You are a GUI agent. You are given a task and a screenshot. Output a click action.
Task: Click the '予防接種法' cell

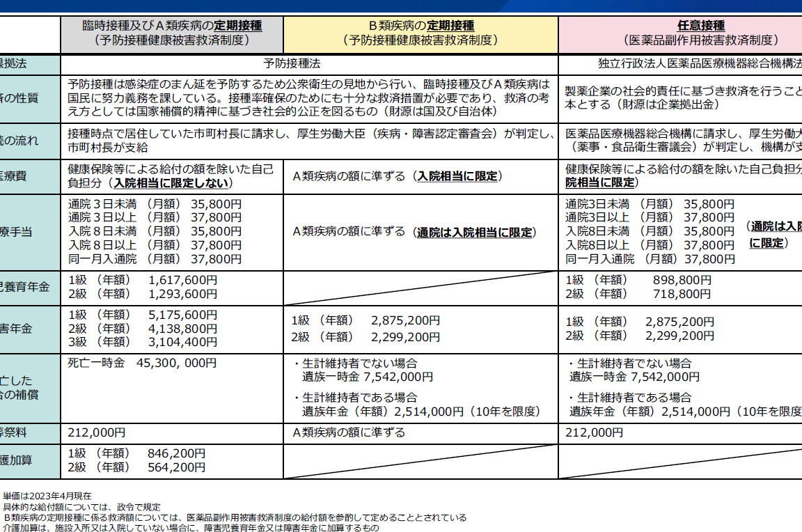tap(292, 63)
